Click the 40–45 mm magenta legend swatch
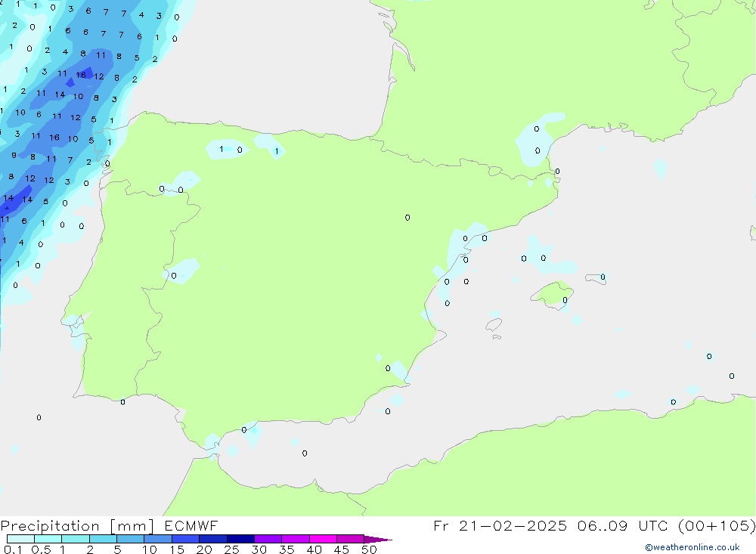The height and width of the screenshot is (554, 756). (x=323, y=539)
